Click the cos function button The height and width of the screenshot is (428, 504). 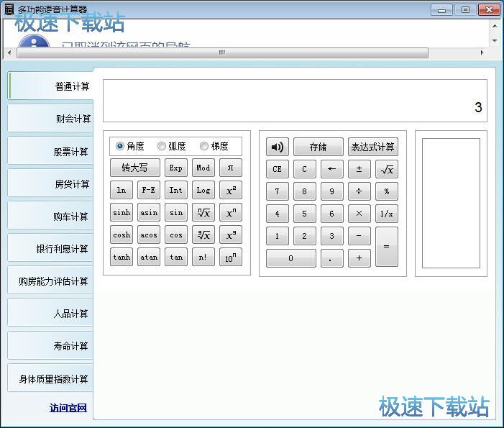pyautogui.click(x=176, y=235)
